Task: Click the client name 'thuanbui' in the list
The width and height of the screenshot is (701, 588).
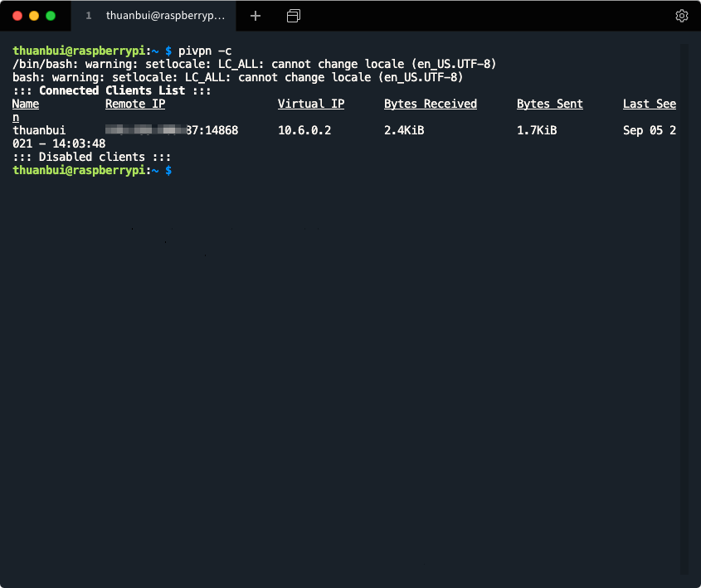Action: pyautogui.click(x=39, y=130)
